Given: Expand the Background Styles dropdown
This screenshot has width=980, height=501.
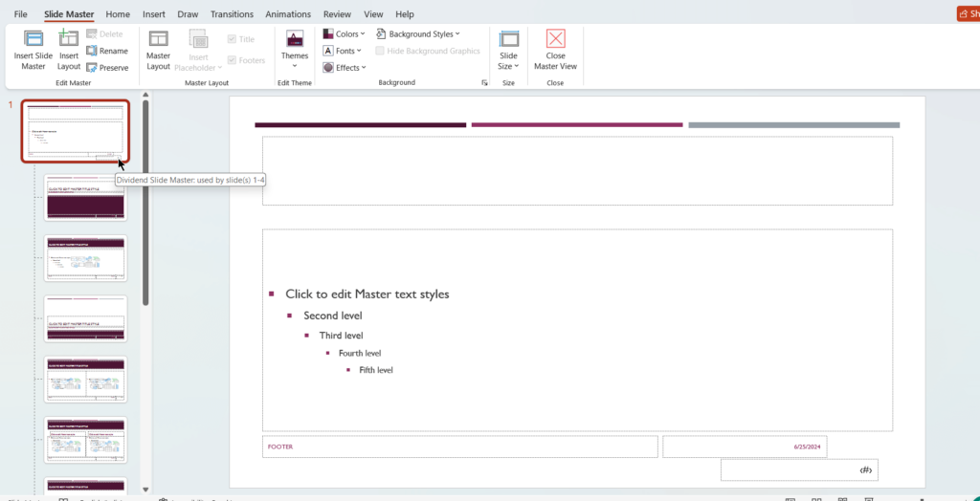Looking at the screenshot, I should coord(418,34).
